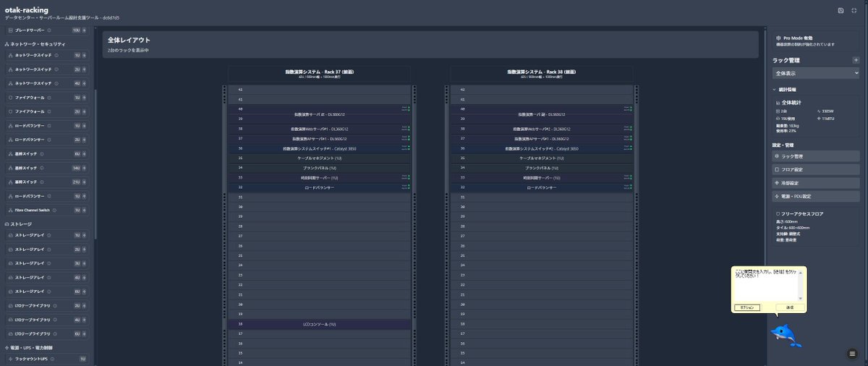Select the ラックマウントUPS item
Screen dimensions: 868x366
coord(46,359)
